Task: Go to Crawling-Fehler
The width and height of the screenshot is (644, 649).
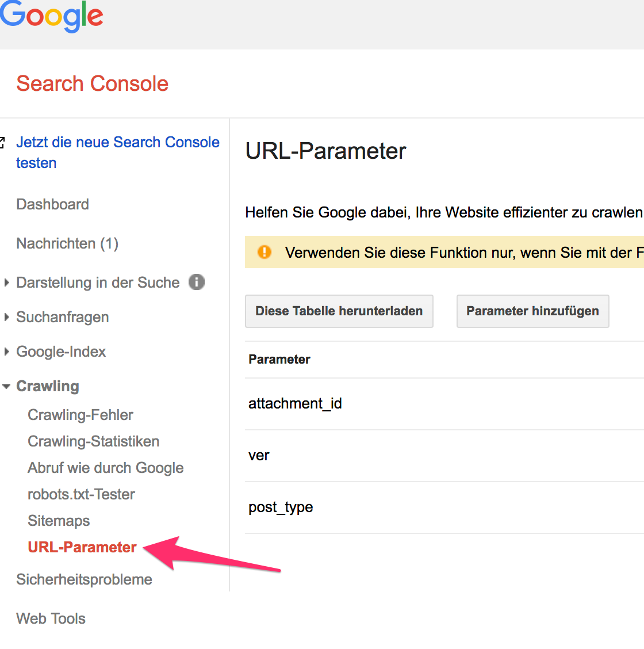Action: point(80,415)
